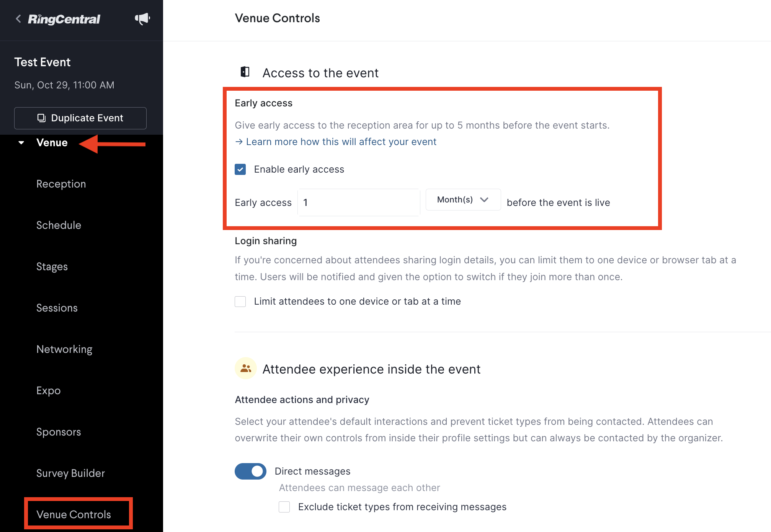Viewport: 771px width, 532px height.
Task: Turn off Direct messages toggle
Action: [250, 471]
